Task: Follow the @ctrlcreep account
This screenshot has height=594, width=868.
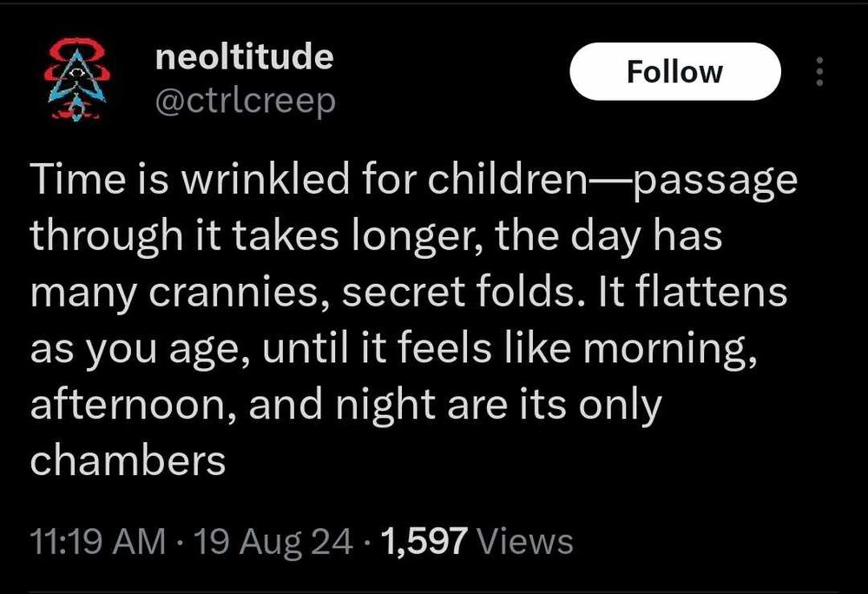Action: [x=674, y=71]
